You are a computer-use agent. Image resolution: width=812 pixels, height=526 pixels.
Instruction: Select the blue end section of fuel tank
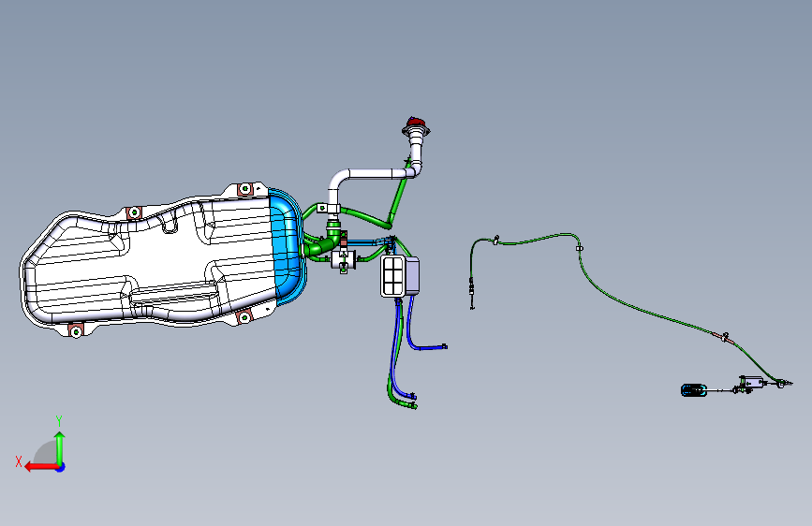click(x=287, y=246)
